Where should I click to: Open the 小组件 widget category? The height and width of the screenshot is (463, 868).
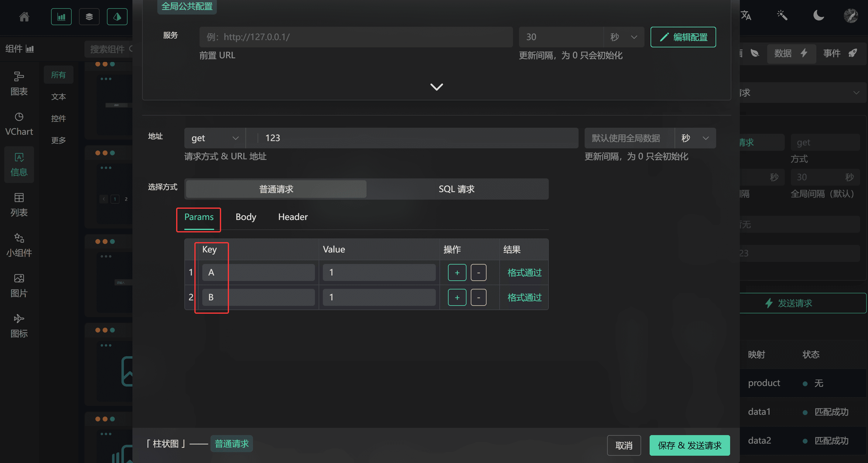pos(19,245)
